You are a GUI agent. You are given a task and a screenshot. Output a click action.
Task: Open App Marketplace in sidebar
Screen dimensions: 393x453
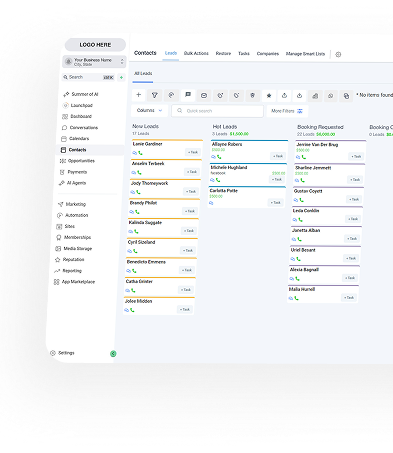pos(74,282)
